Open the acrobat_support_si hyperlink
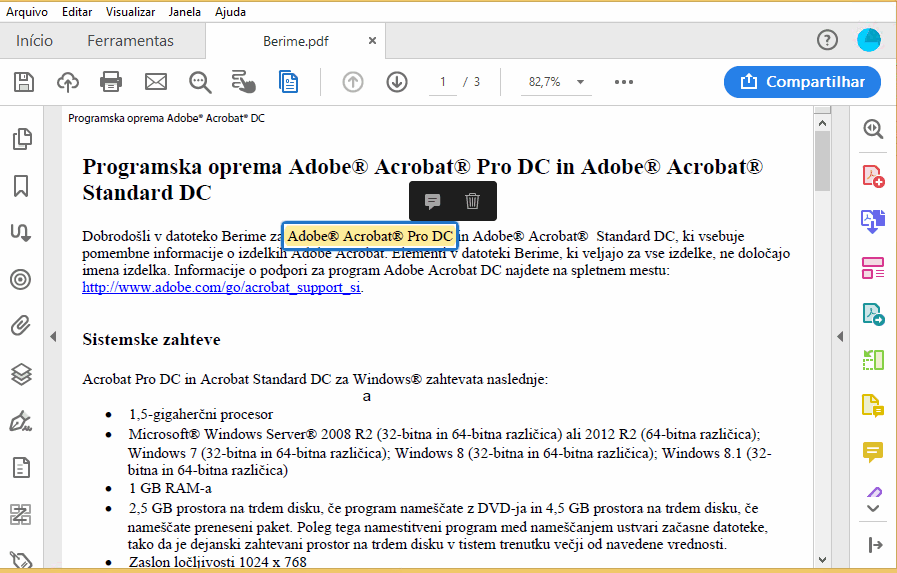Viewport: 897px width, 573px height. coord(221,287)
